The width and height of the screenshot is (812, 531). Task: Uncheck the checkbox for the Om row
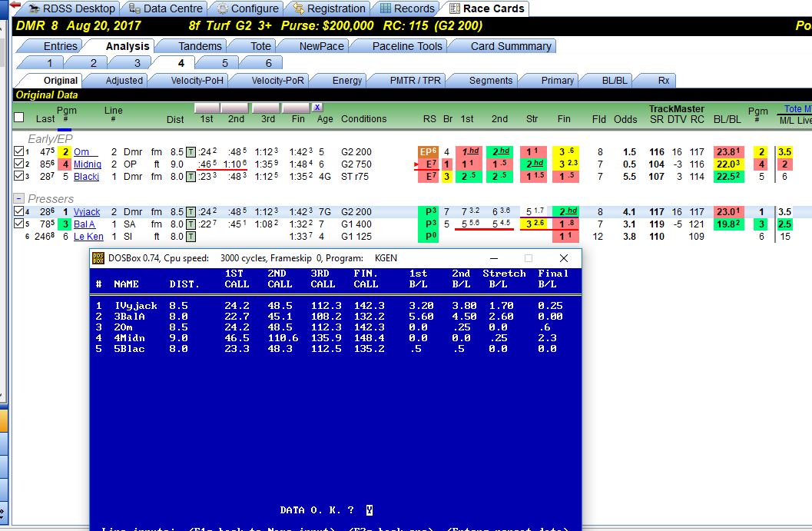coord(18,151)
